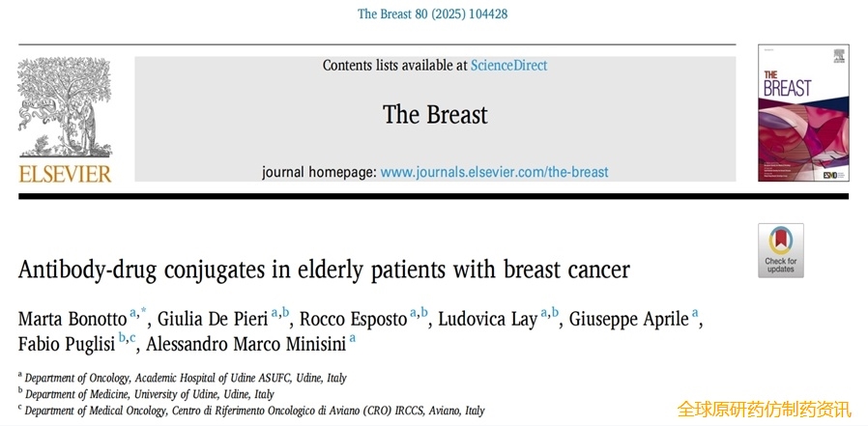Click The Breast journal name heading
The width and height of the screenshot is (868, 426).
[x=436, y=115]
